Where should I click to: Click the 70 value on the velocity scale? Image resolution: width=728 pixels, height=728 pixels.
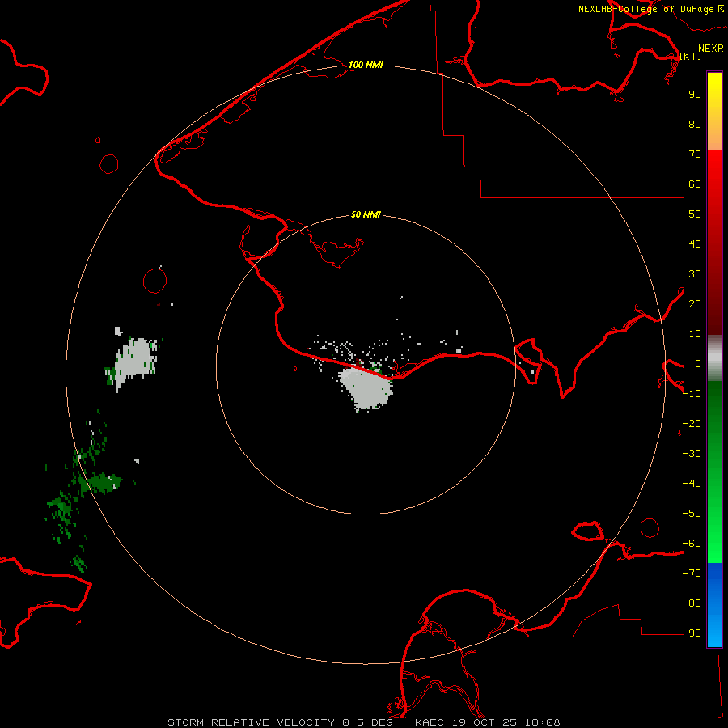(695, 154)
